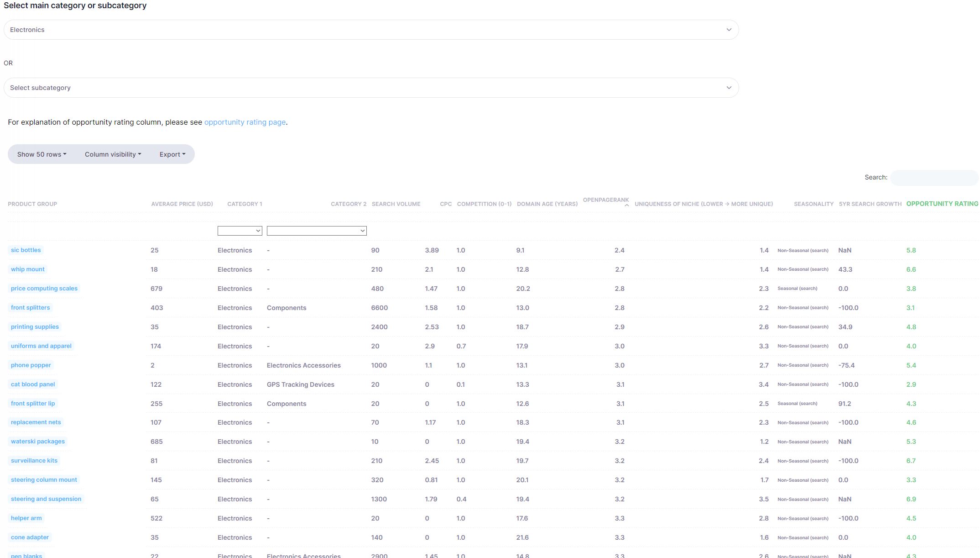Open the Electronics main category dropdown
This screenshot has height=558, width=980.
pyautogui.click(x=370, y=30)
